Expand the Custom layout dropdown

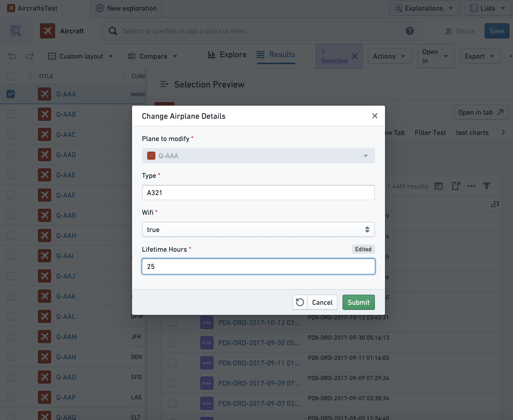click(x=81, y=56)
